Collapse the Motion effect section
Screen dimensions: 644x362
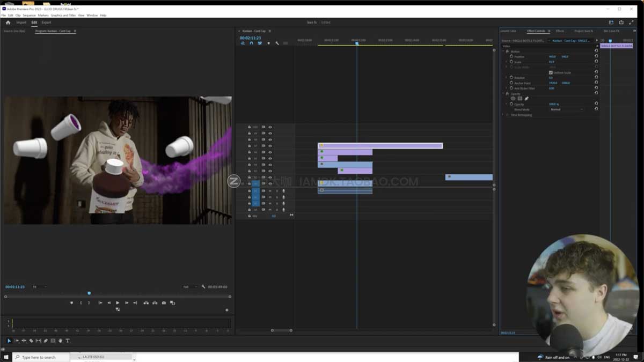click(503, 51)
